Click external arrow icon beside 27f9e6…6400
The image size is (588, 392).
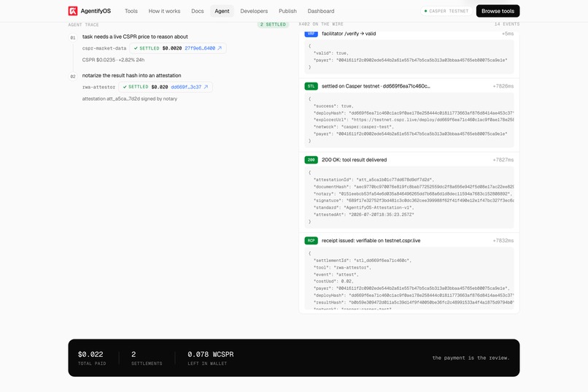(x=220, y=48)
